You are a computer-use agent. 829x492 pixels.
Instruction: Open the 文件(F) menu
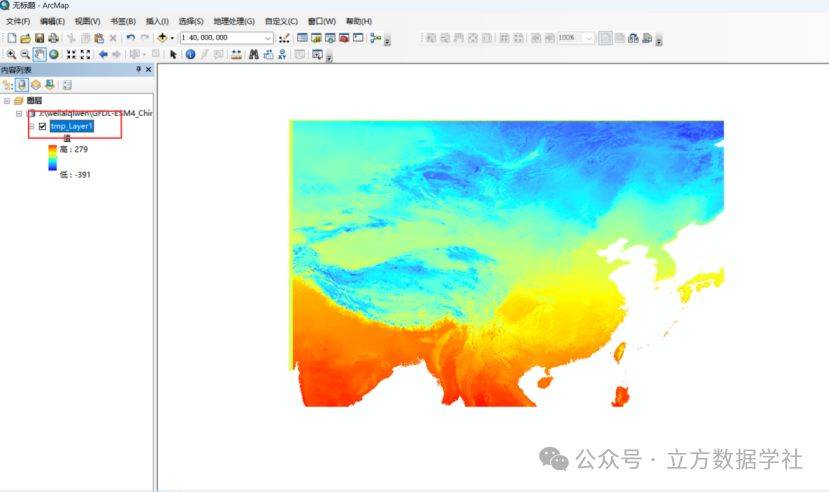[18, 21]
